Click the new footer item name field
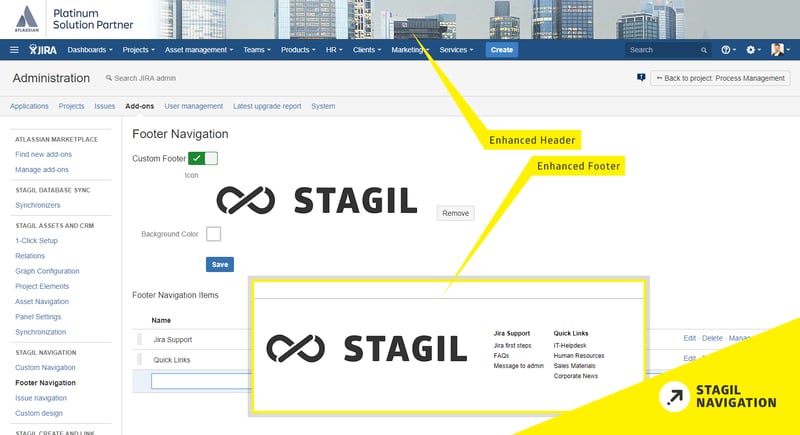Screen dimensions: 800x435 [202, 381]
